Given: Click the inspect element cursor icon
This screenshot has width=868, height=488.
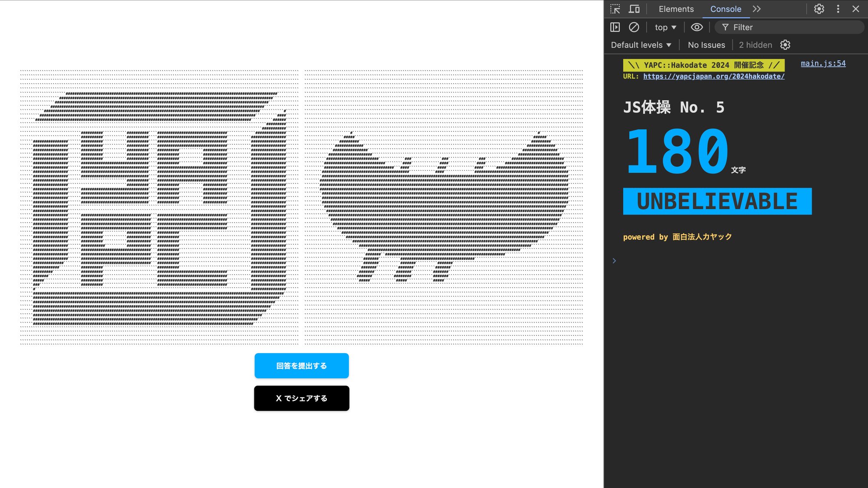Looking at the screenshot, I should (615, 9).
